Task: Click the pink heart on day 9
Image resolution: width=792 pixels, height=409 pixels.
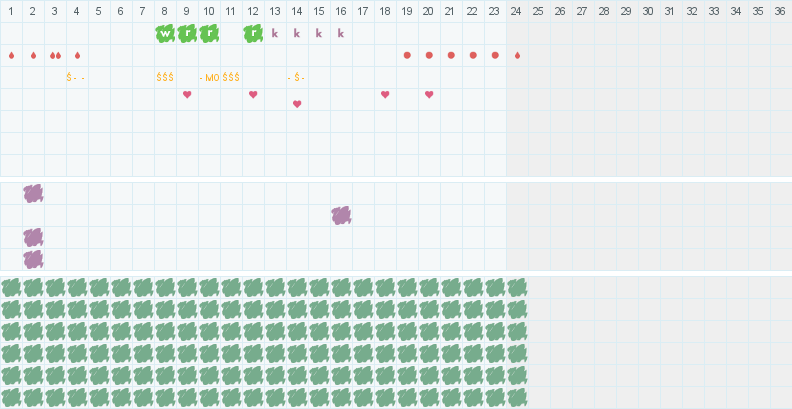Action: [x=187, y=95]
